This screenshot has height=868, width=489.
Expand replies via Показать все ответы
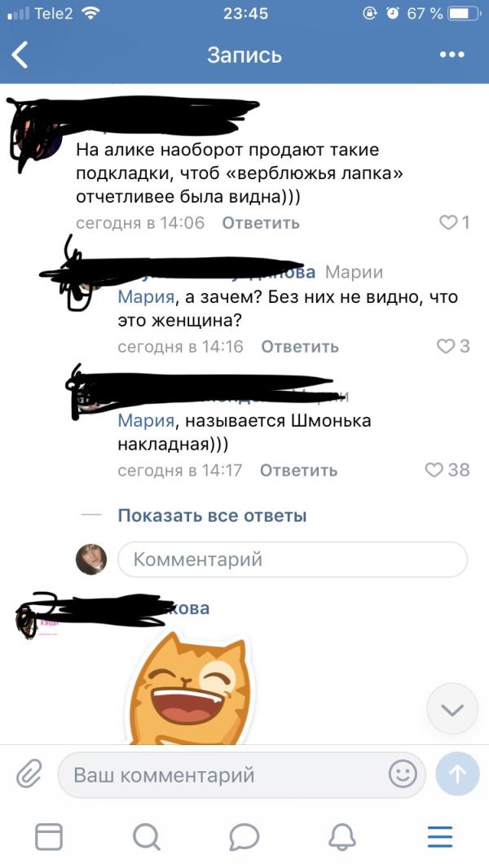click(x=212, y=515)
